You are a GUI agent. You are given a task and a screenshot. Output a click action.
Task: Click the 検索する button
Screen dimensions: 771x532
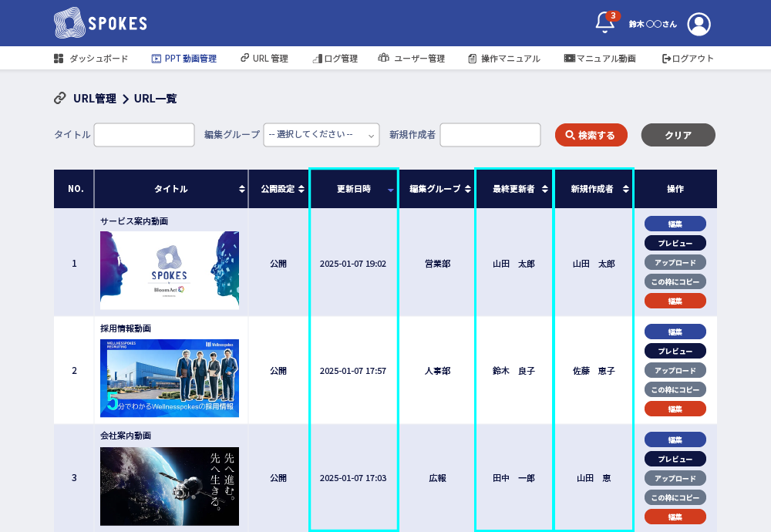point(591,134)
